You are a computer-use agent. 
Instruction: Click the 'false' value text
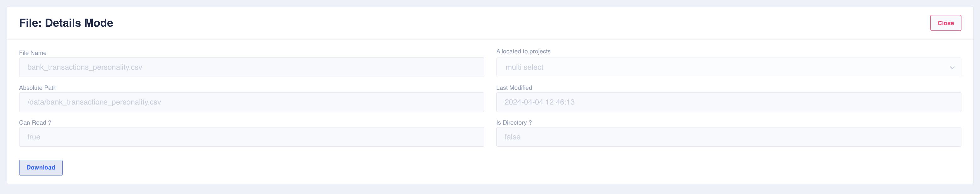512,137
